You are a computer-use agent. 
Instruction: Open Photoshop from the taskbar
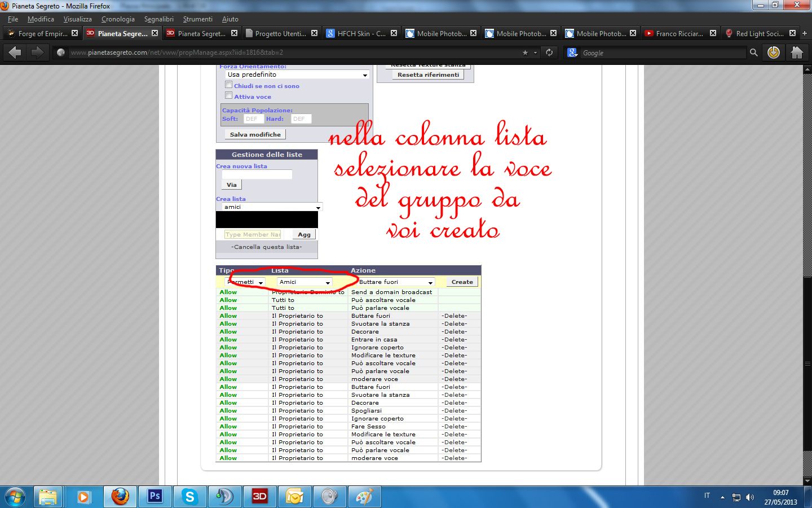coord(155,497)
